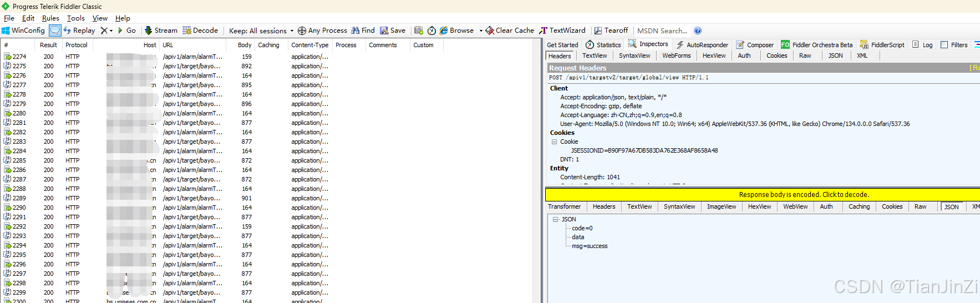Select the data node in JSON tree
Image resolution: width=980 pixels, height=303 pixels.
(578, 238)
